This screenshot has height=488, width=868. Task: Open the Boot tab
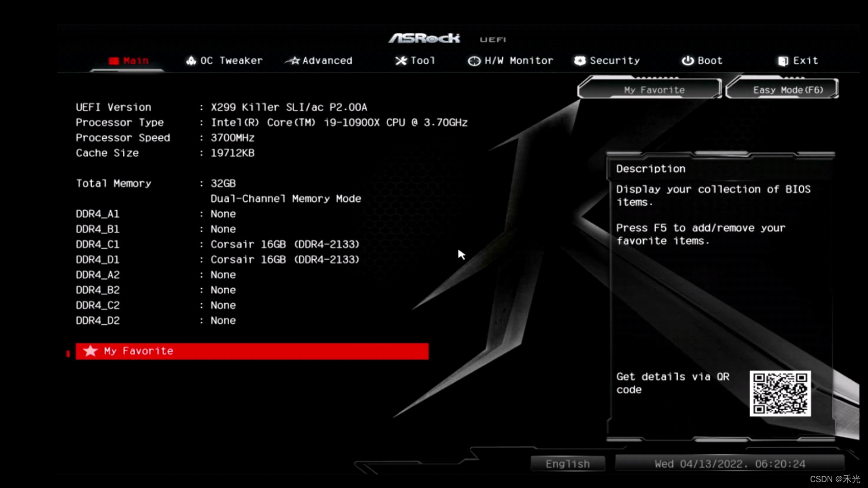coord(710,61)
